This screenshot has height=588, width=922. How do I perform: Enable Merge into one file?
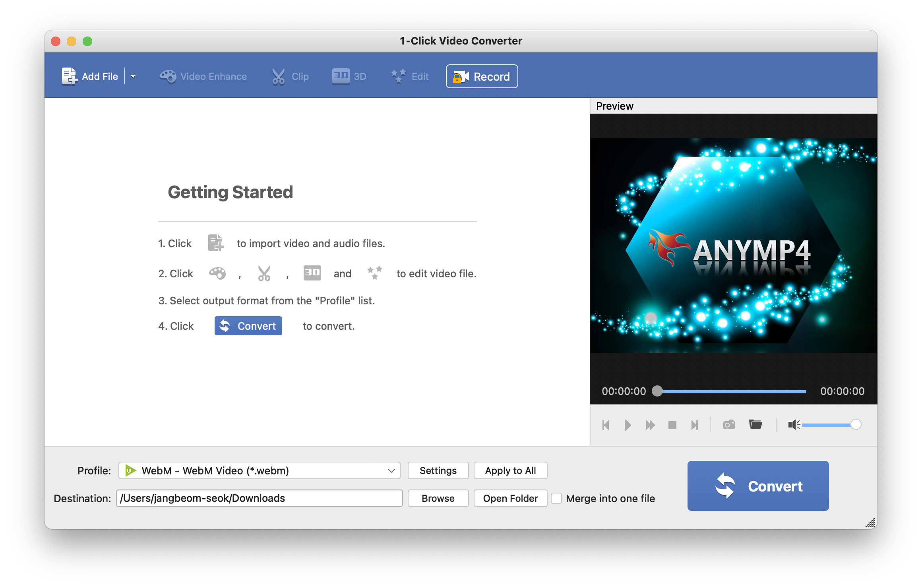556,498
